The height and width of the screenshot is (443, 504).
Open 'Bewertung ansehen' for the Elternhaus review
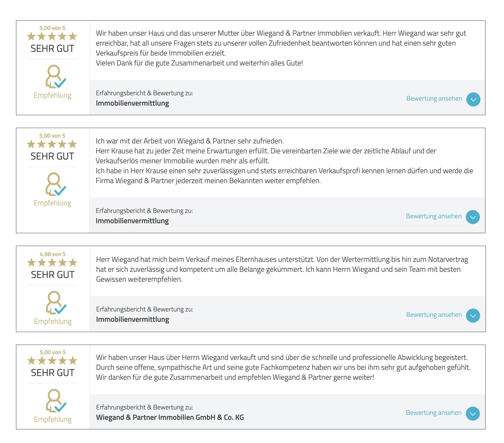pos(434,315)
